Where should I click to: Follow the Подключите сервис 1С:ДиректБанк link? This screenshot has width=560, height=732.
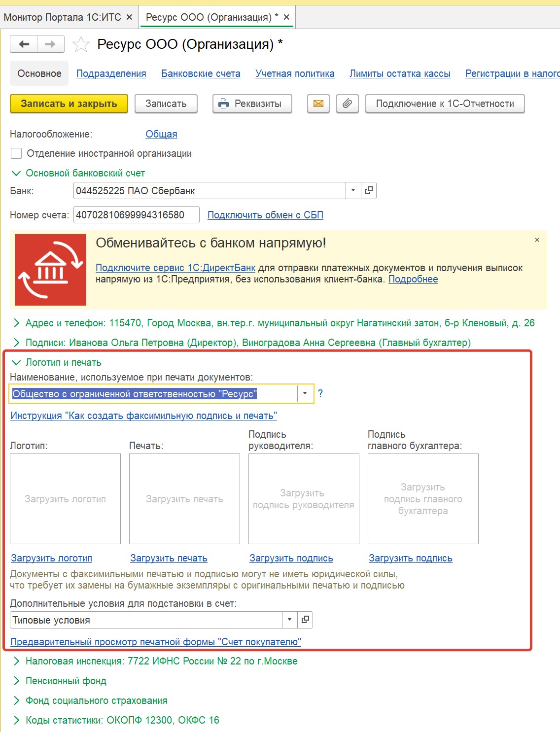coord(175,268)
